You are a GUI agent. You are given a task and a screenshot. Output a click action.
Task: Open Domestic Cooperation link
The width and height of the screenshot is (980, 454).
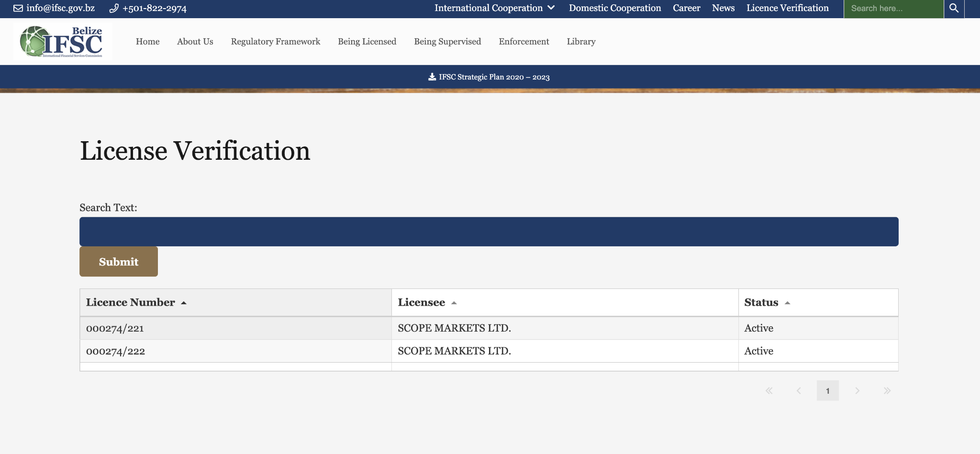click(x=615, y=8)
